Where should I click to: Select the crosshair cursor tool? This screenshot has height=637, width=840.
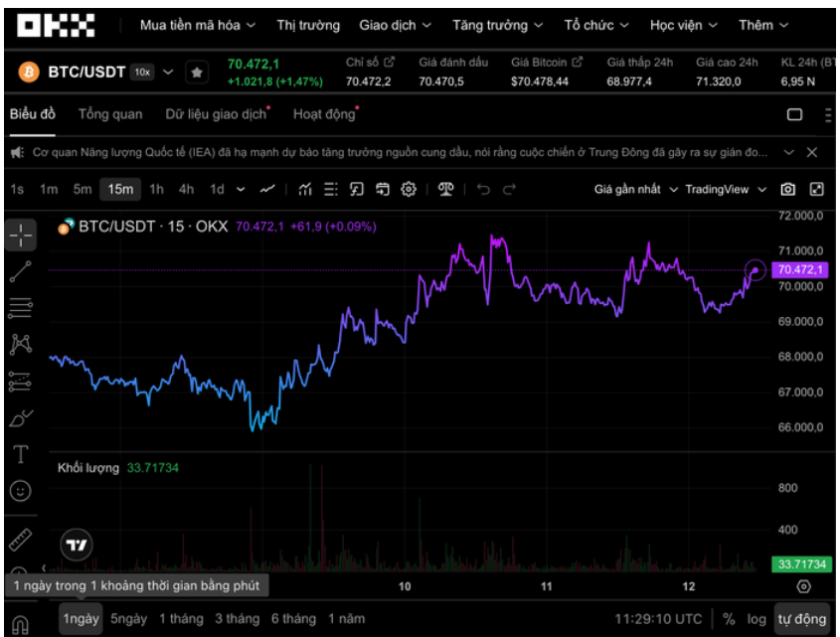point(21,235)
